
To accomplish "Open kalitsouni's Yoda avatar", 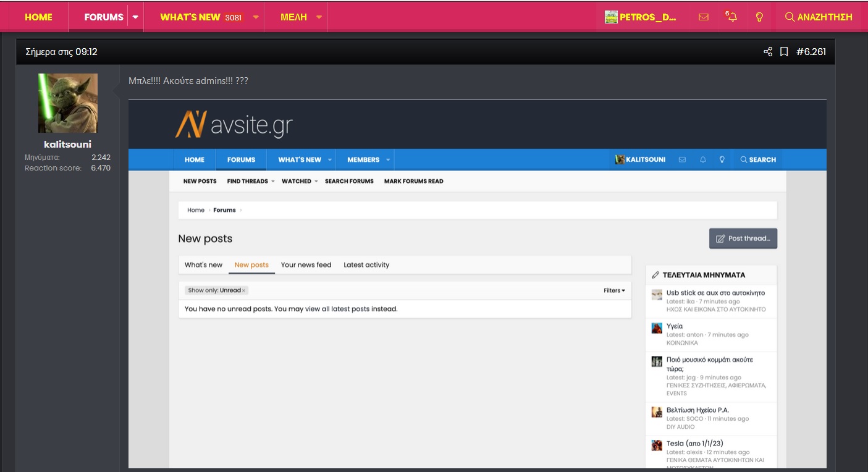I will 68,103.
